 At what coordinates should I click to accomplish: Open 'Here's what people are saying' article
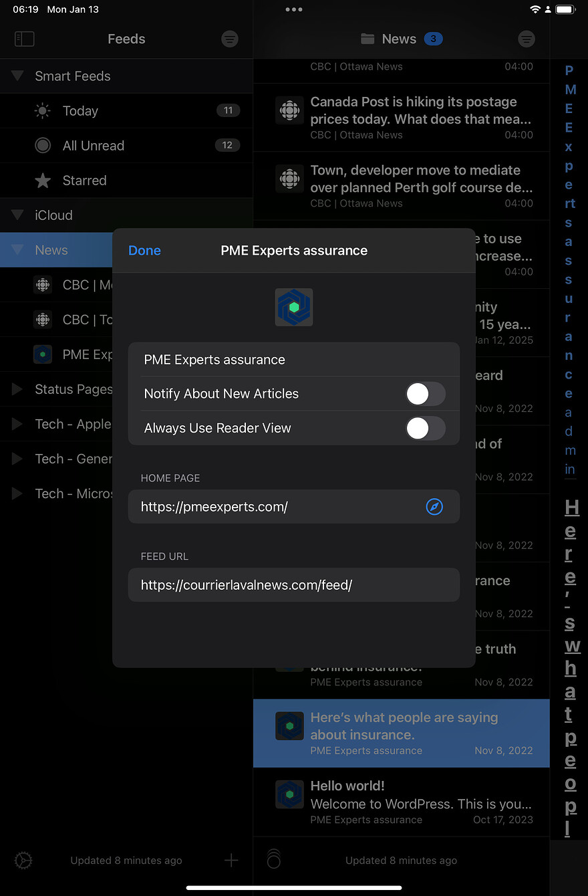(x=401, y=734)
